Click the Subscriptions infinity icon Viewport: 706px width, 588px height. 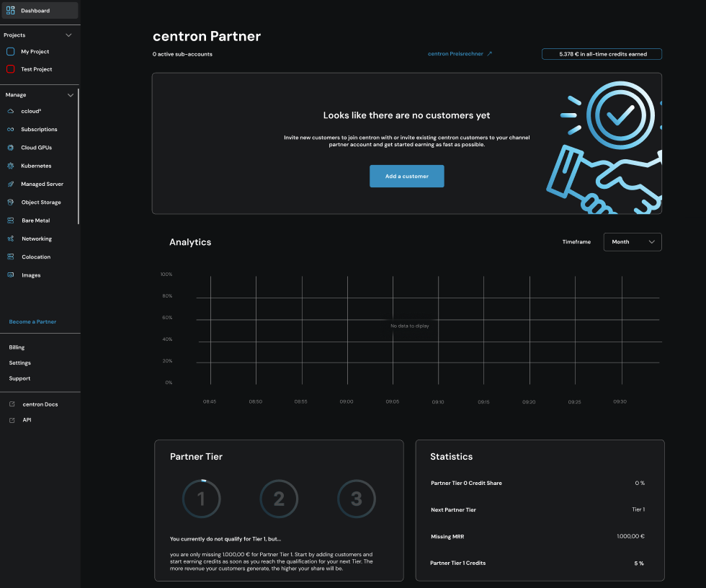click(x=11, y=129)
